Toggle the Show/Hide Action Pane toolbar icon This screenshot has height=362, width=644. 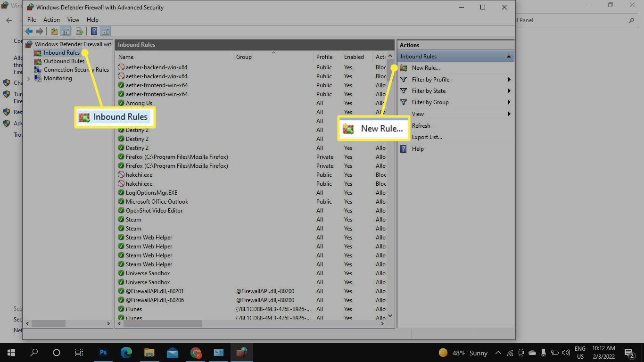pyautogui.click(x=106, y=32)
